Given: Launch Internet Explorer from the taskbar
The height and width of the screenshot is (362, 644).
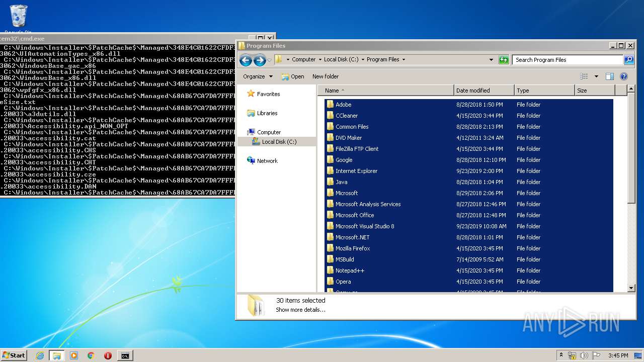Looking at the screenshot, I should point(40,355).
